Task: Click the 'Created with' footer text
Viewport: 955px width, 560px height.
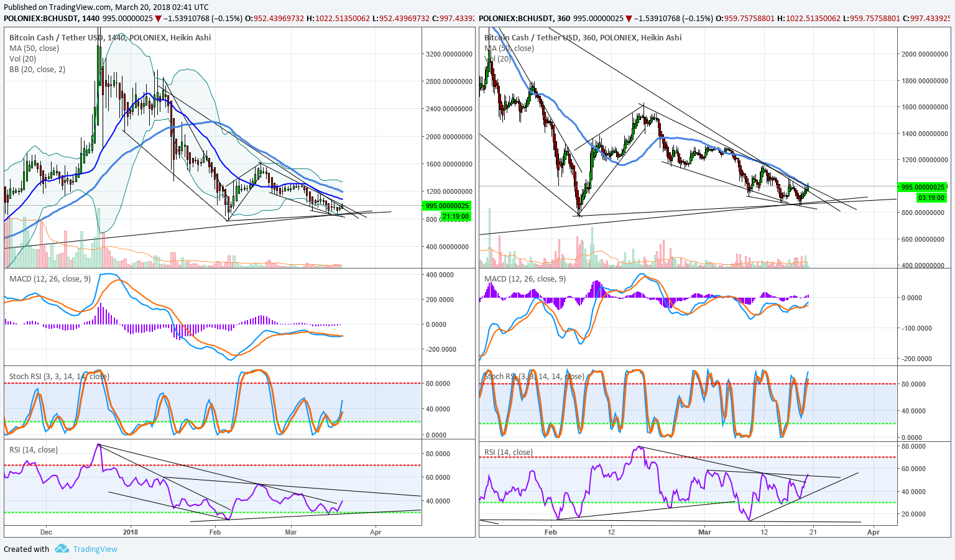Action: click(x=26, y=549)
